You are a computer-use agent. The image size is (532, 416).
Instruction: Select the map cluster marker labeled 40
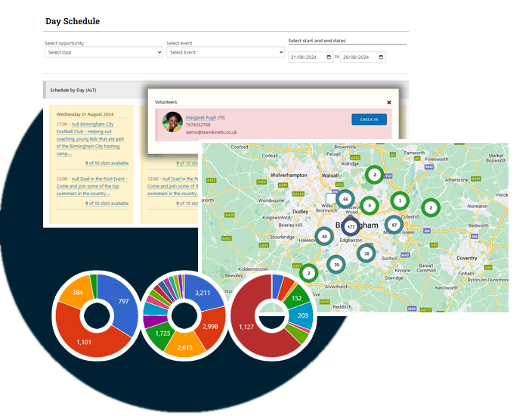coord(324,237)
